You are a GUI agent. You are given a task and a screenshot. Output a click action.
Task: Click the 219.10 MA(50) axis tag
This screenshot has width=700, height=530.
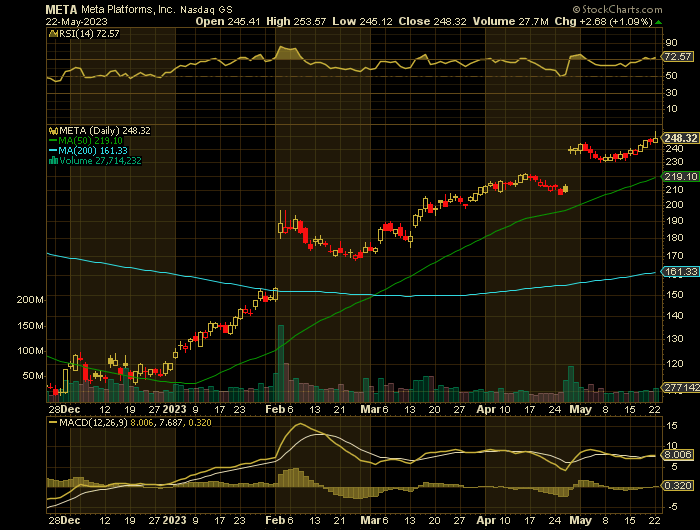(x=679, y=176)
